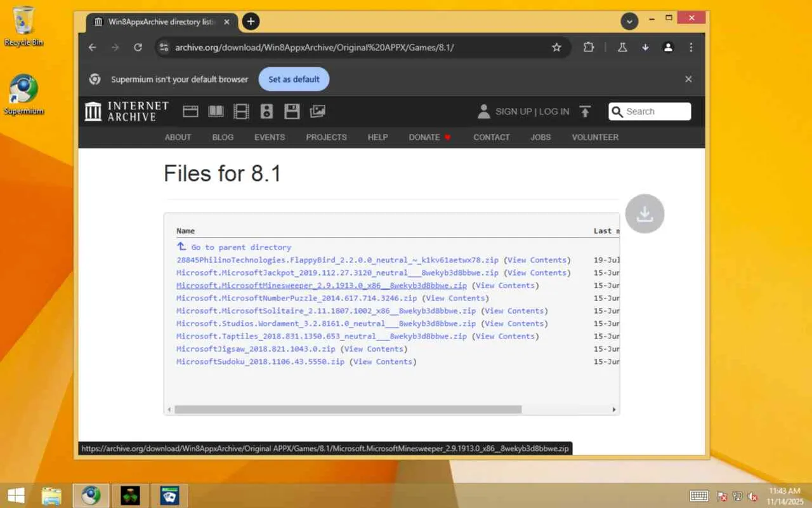Open the Audio speaker icon
812x508 pixels.
266,112
